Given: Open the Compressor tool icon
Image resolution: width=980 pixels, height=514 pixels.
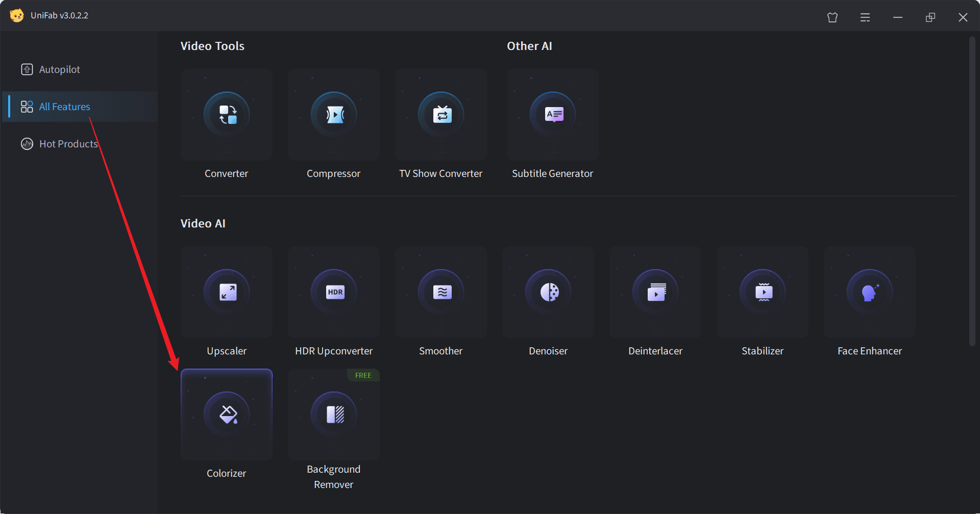Looking at the screenshot, I should 334,115.
